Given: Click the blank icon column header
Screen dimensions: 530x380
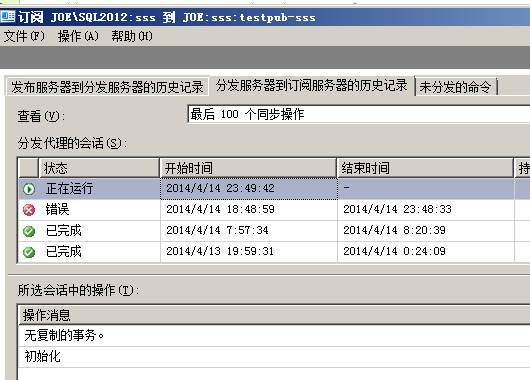Looking at the screenshot, I should 28,168.
